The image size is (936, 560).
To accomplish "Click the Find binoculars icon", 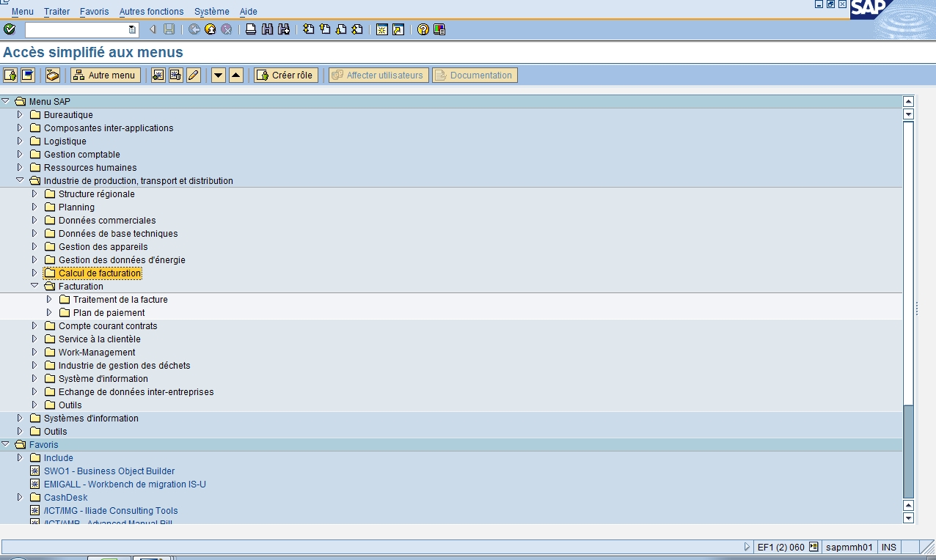I will 267,29.
